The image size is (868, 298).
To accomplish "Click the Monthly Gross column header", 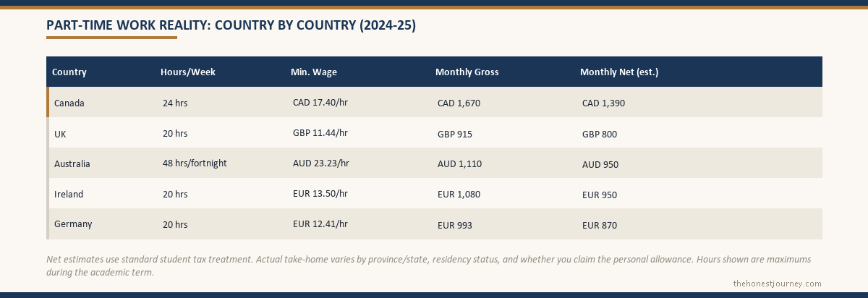I will pyautogui.click(x=467, y=72).
